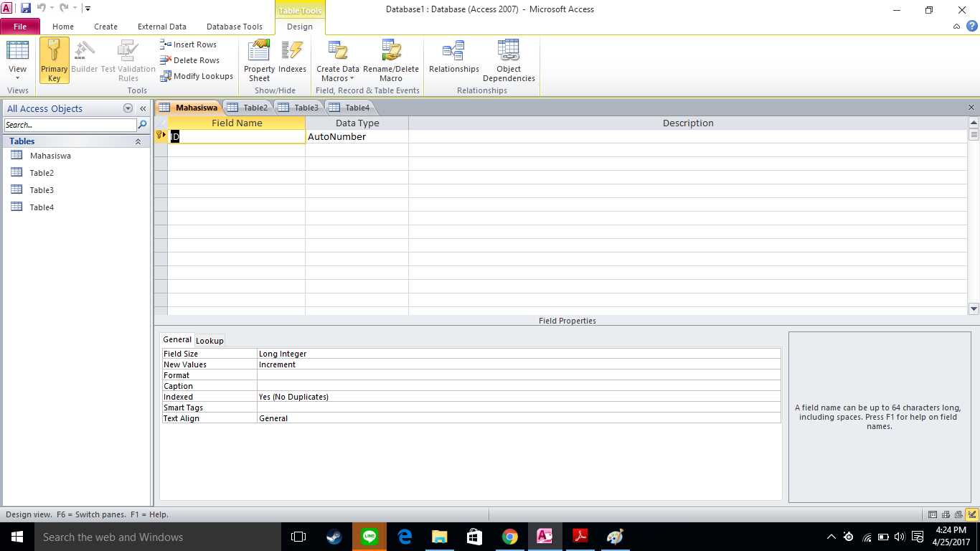Click Rename/Delete Macro
980x551 pixels.
coord(391,60)
